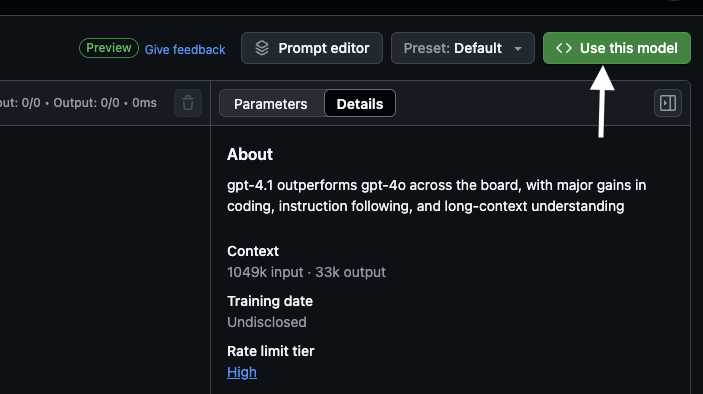Screen dimensions: 703x394
Task: Click the 1049k input · 33k output value
Action: point(306,272)
